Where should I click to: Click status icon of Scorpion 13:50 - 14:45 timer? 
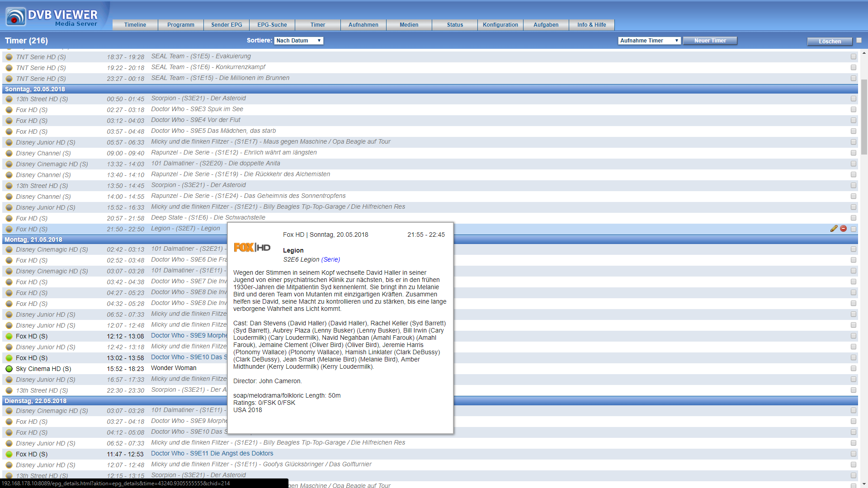click(9, 186)
